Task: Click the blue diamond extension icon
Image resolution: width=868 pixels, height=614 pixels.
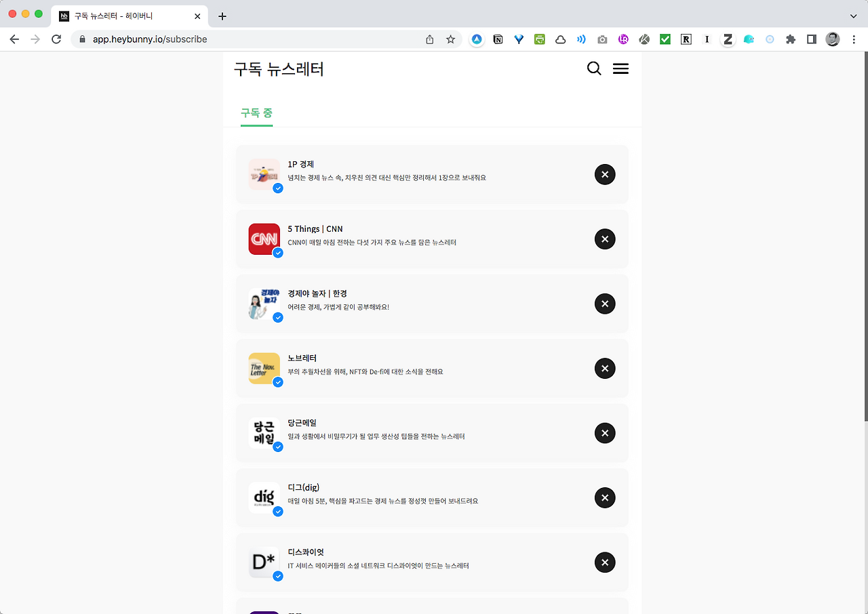Action: (519, 39)
